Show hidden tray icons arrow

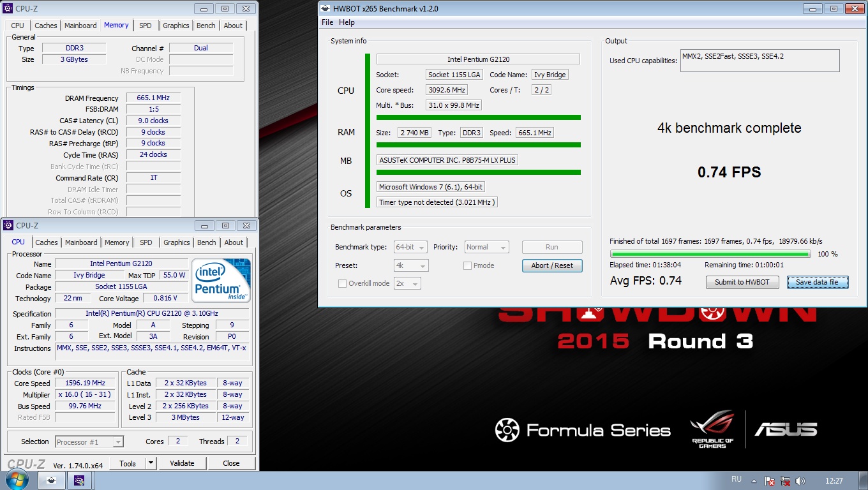[754, 481]
